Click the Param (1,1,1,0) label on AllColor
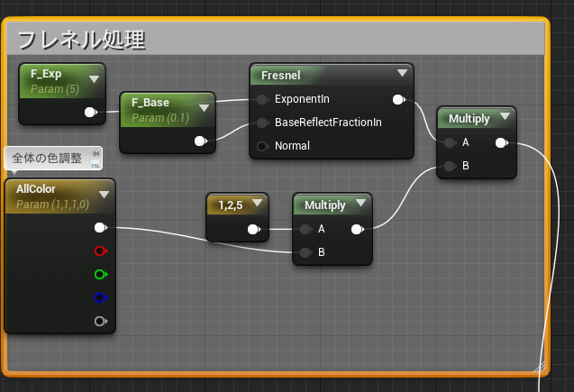Viewport: 574px width, 392px height. pyautogui.click(x=52, y=205)
